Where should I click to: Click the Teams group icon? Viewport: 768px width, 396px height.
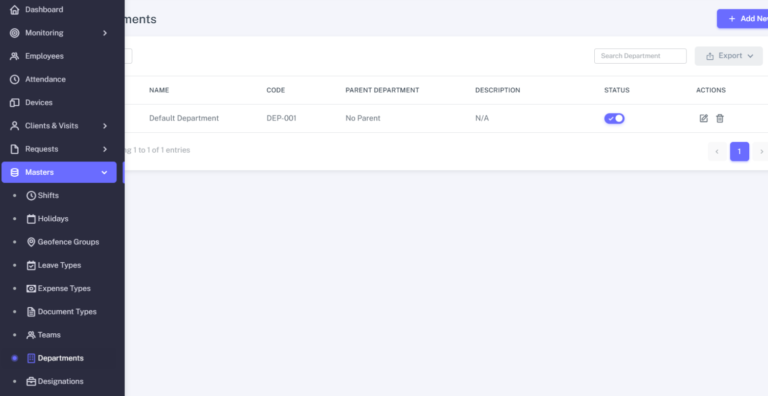31,335
